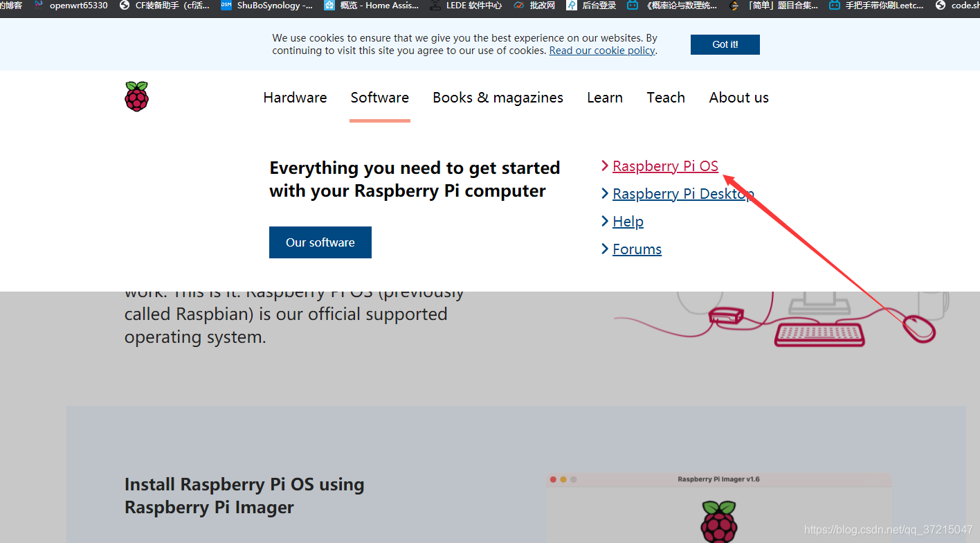
Task: Open the 概率论与数理统计 bookmark icon
Action: (633, 5)
